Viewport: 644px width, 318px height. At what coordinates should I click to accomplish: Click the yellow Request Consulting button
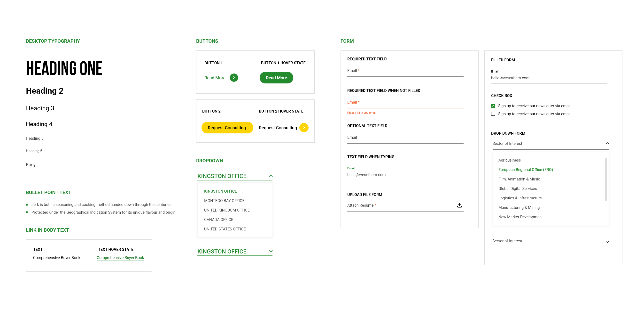coord(227,128)
